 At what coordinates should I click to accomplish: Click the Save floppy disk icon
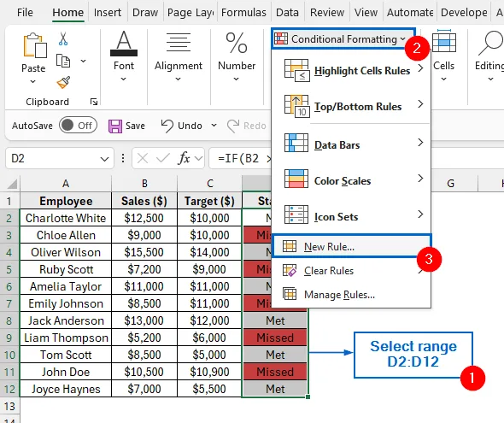pos(115,126)
